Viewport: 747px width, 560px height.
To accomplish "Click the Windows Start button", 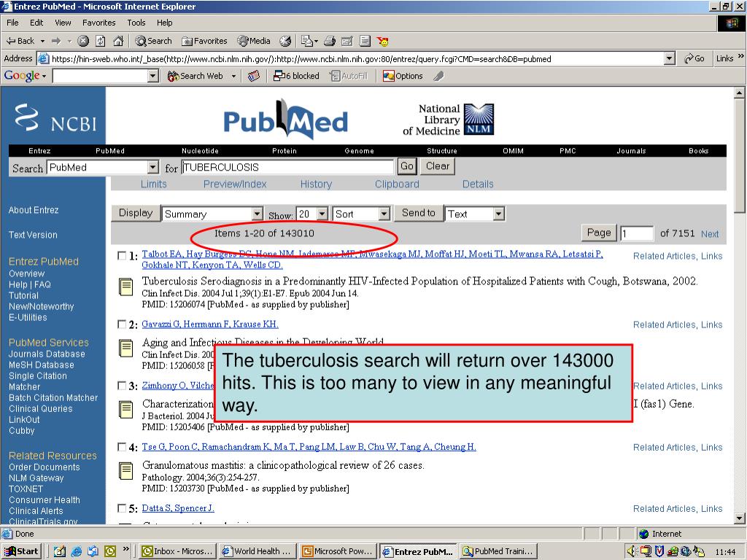I will [22, 551].
